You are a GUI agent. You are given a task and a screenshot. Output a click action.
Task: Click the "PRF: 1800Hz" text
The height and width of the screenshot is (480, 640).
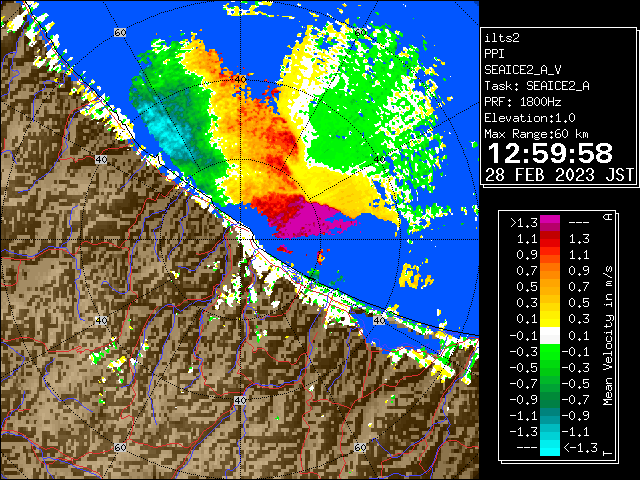coord(522,102)
